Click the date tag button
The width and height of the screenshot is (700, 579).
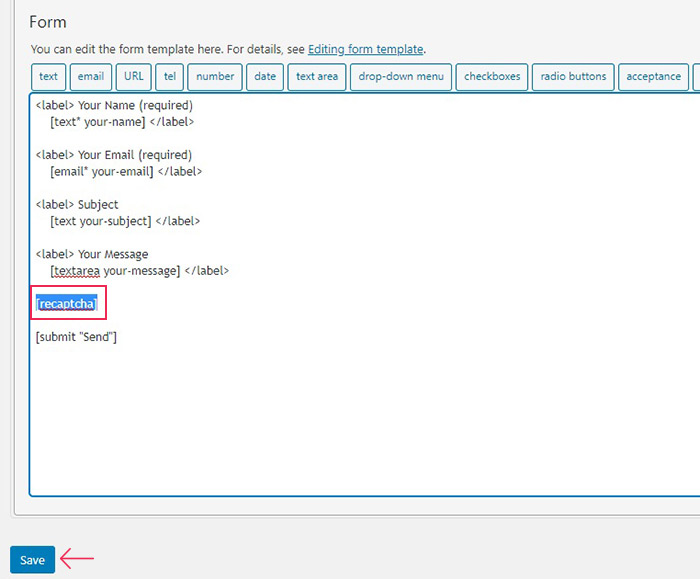coord(265,77)
